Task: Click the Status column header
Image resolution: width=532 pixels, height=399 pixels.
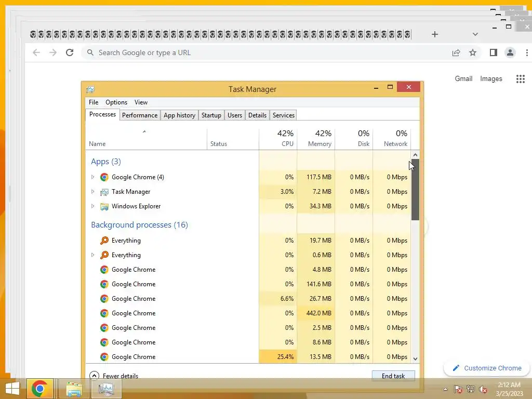Action: [x=233, y=139]
